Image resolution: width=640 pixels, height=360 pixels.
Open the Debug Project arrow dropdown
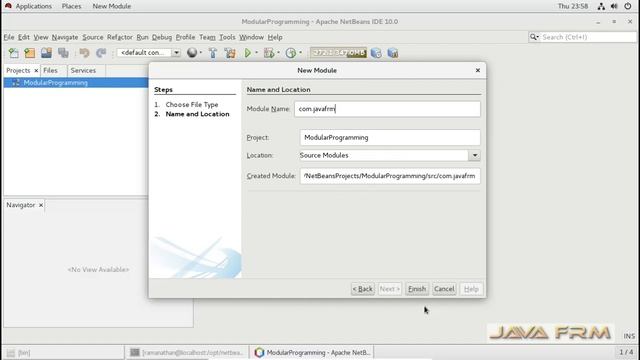pos(278,53)
